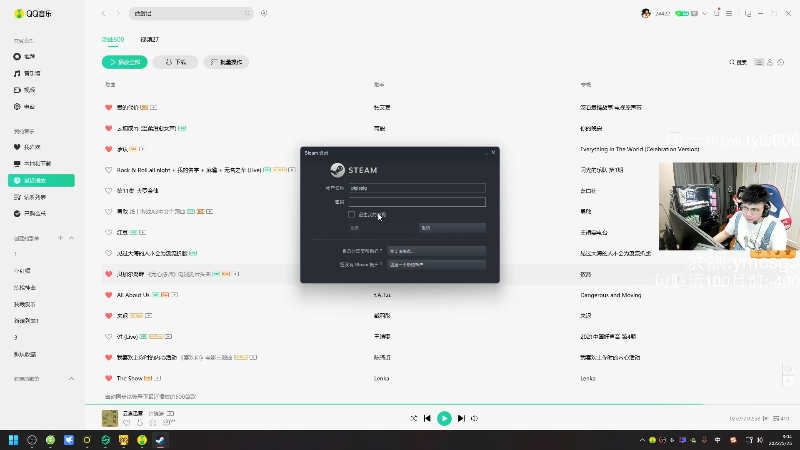Open search within the song list
800x450 pixels.
point(738,62)
